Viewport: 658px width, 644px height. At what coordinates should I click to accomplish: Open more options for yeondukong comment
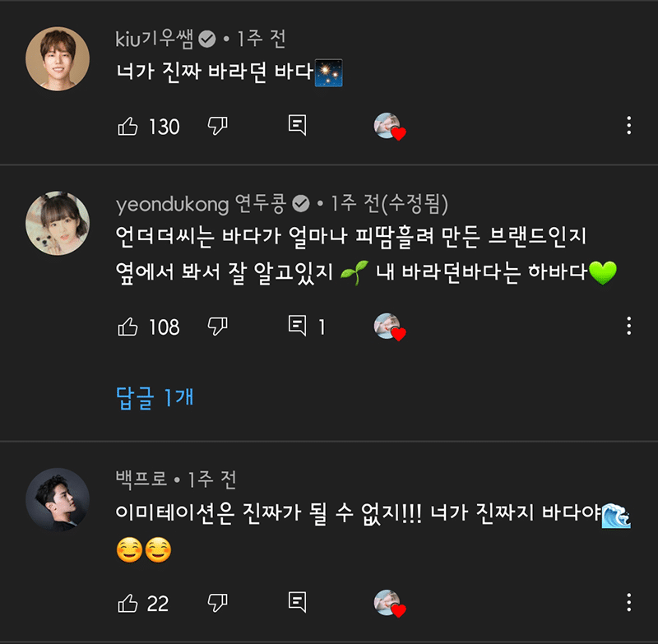tap(629, 327)
